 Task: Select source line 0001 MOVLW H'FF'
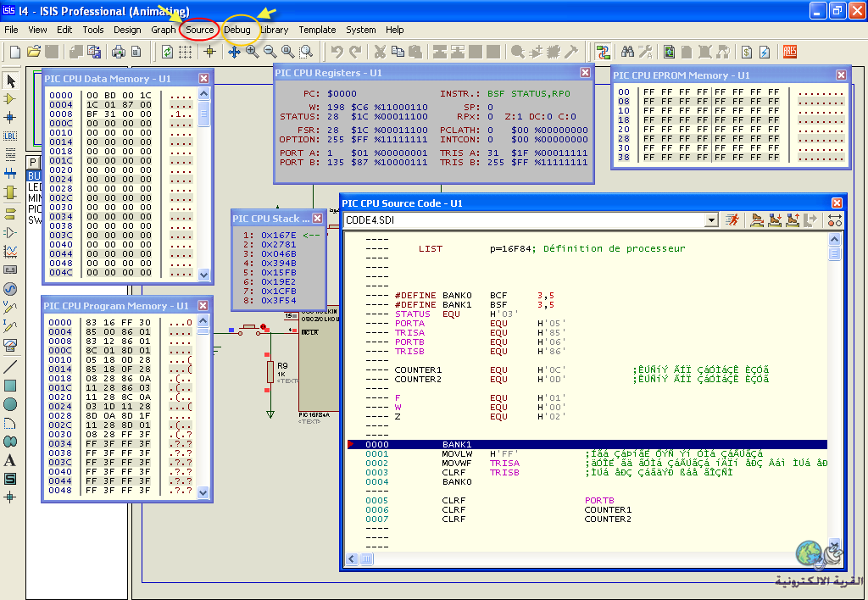[587, 454]
